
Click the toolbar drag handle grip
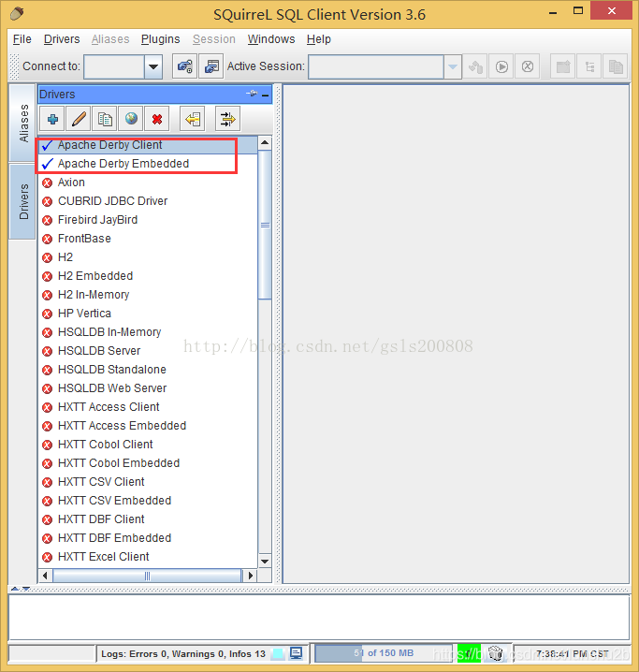coord(14,66)
